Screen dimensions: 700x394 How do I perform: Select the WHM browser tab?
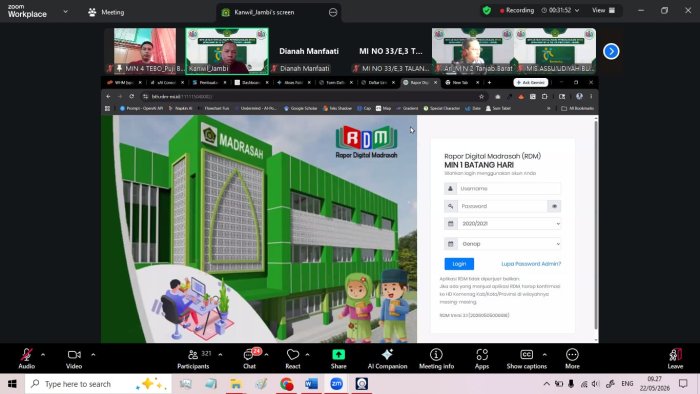pyautogui.click(x=123, y=83)
